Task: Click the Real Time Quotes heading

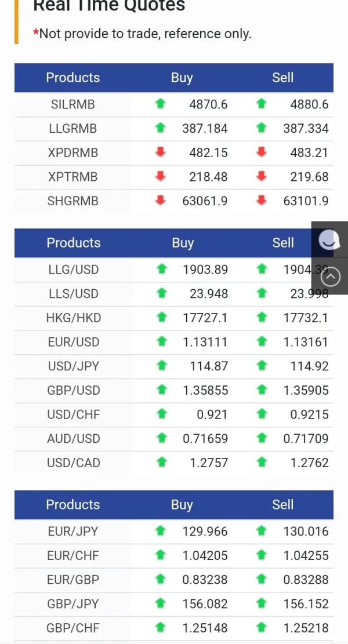Action: click(109, 6)
